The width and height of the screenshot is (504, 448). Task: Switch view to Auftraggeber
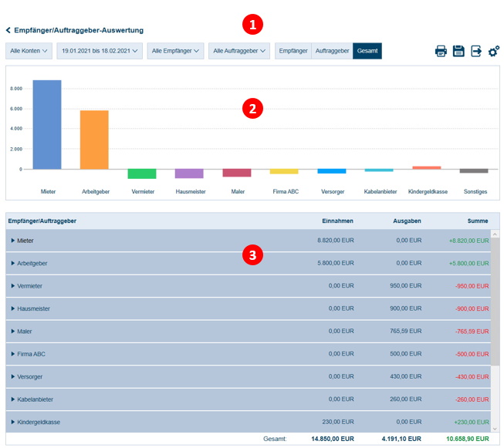(x=332, y=51)
